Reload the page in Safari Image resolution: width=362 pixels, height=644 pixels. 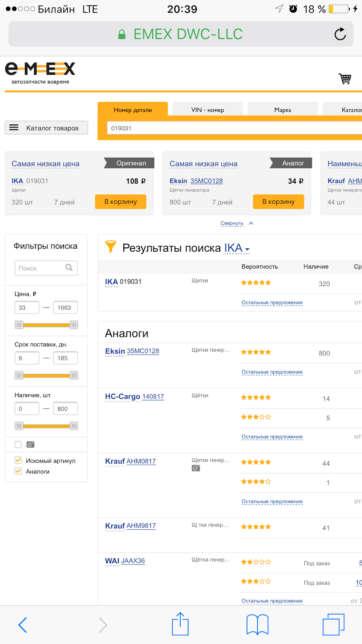pos(340,34)
